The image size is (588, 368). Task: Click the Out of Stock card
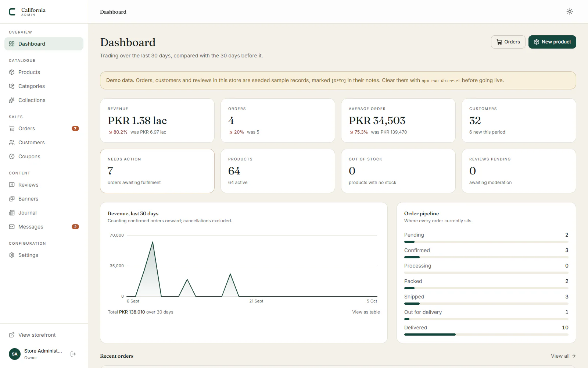click(398, 171)
